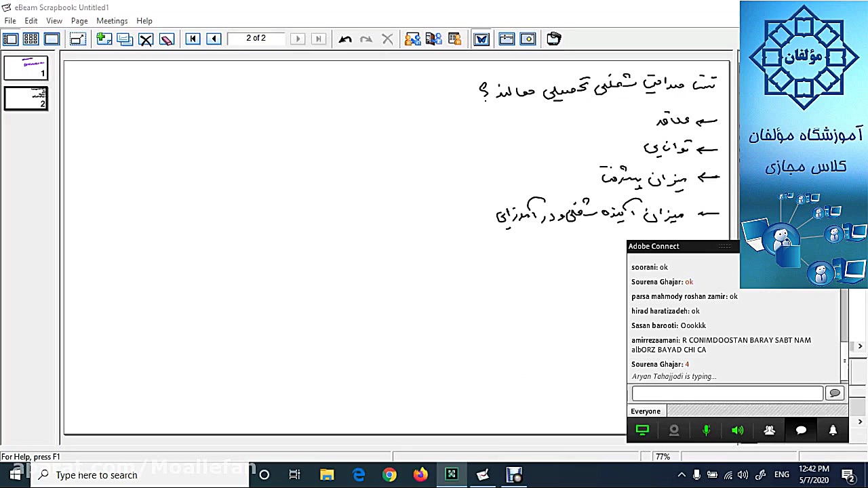Screen dimensions: 868x488
Task: Expand hidden system tray icons
Action: pyautogui.click(x=682, y=474)
